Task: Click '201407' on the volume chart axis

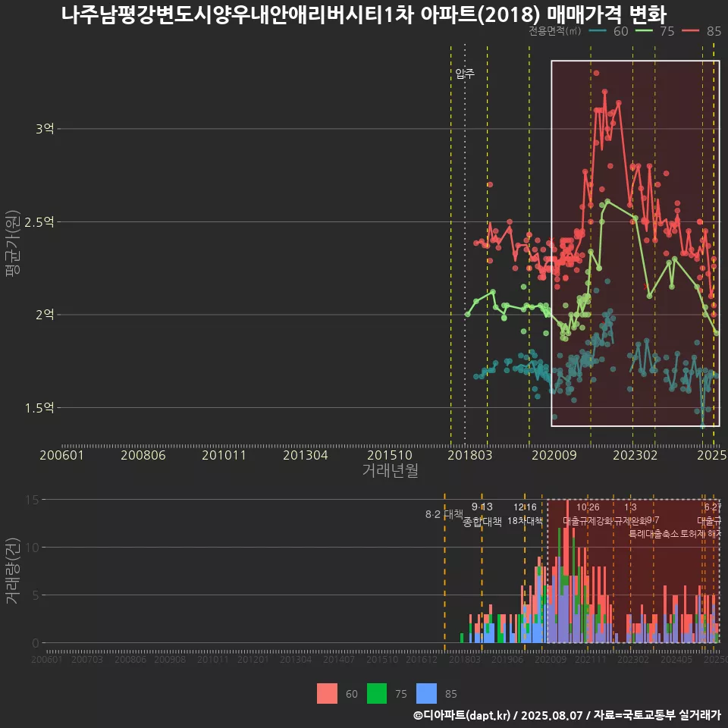Action: [339, 659]
